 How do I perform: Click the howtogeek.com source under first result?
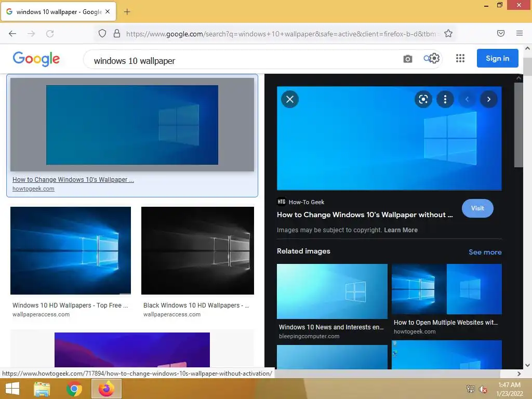pyautogui.click(x=33, y=189)
